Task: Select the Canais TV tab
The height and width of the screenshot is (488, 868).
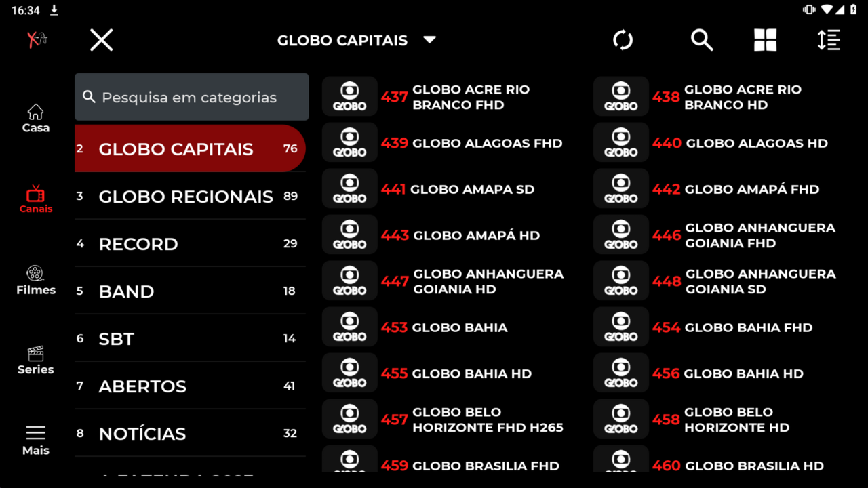Action: [35, 199]
